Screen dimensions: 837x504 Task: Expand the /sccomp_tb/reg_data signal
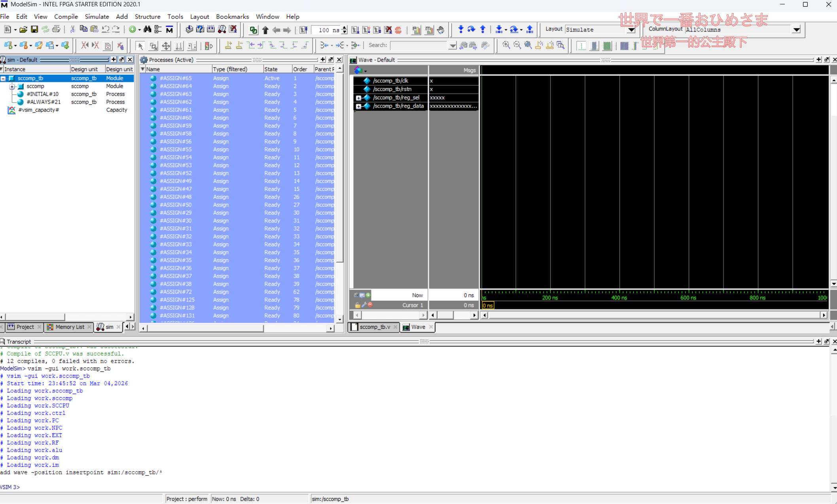(x=358, y=106)
